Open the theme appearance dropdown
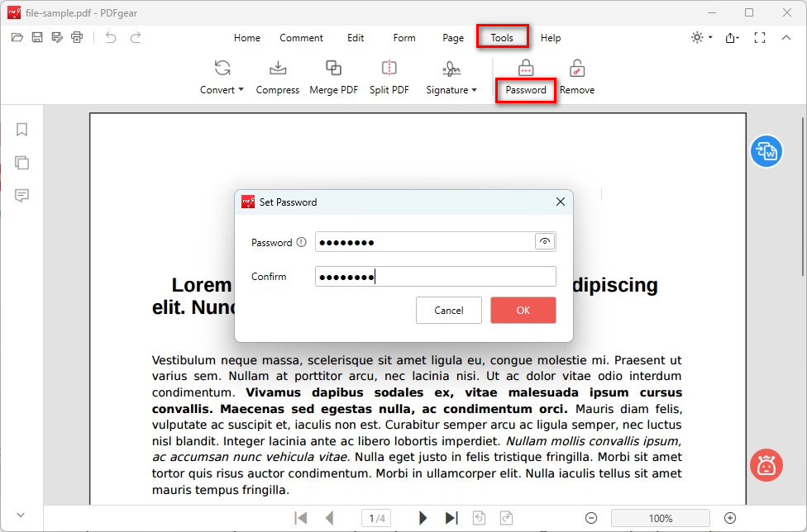The height and width of the screenshot is (532, 807). pyautogui.click(x=699, y=36)
